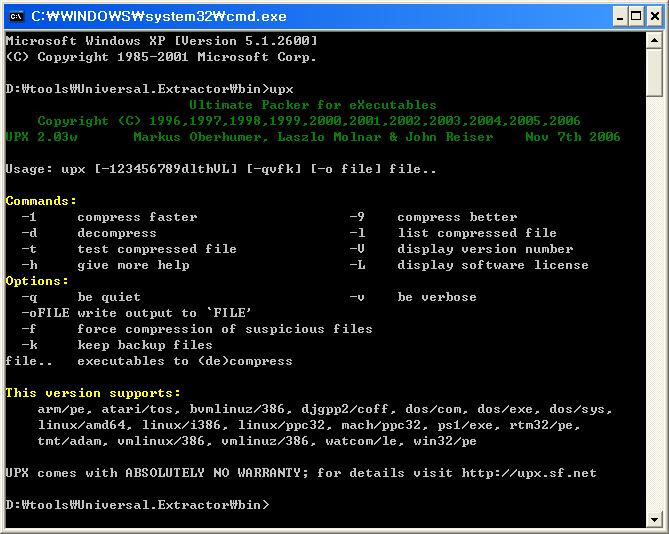Click the '-9 compress better' entry

433,217
